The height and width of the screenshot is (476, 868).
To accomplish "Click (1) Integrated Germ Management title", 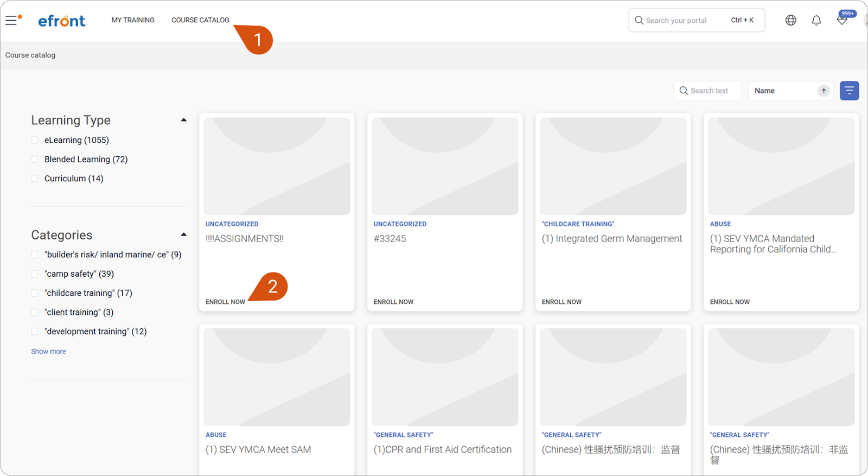I will [x=612, y=239].
